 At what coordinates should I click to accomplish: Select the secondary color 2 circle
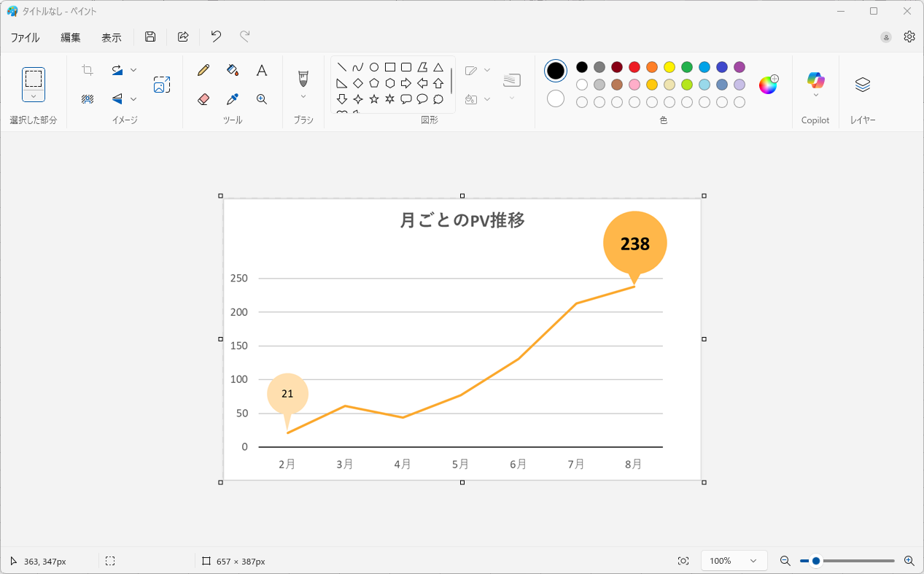(x=556, y=98)
